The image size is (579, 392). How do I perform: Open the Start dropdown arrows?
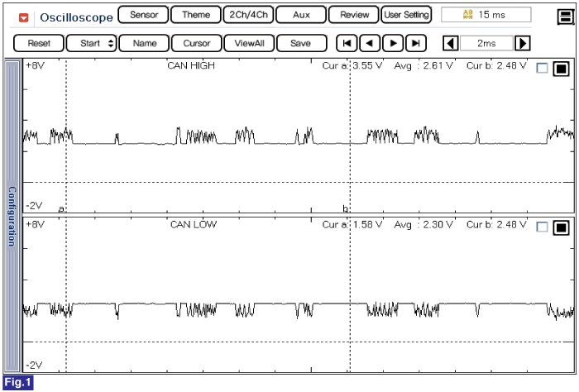pos(111,43)
